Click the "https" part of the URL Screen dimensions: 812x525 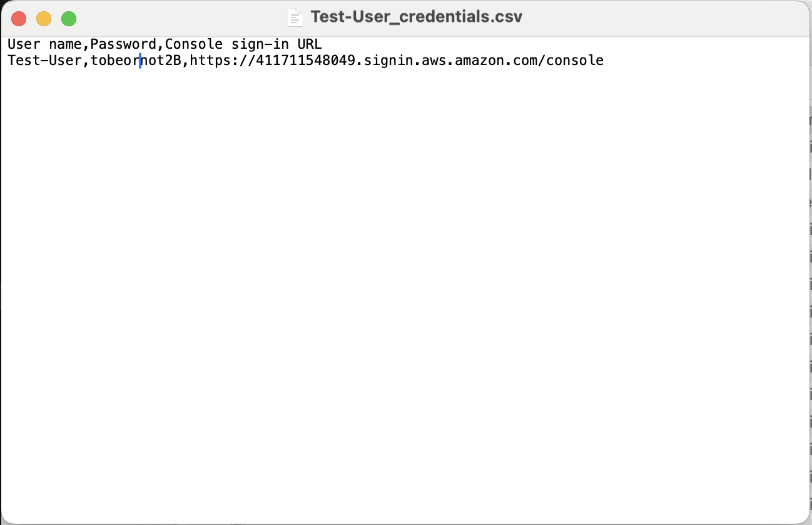(x=211, y=61)
